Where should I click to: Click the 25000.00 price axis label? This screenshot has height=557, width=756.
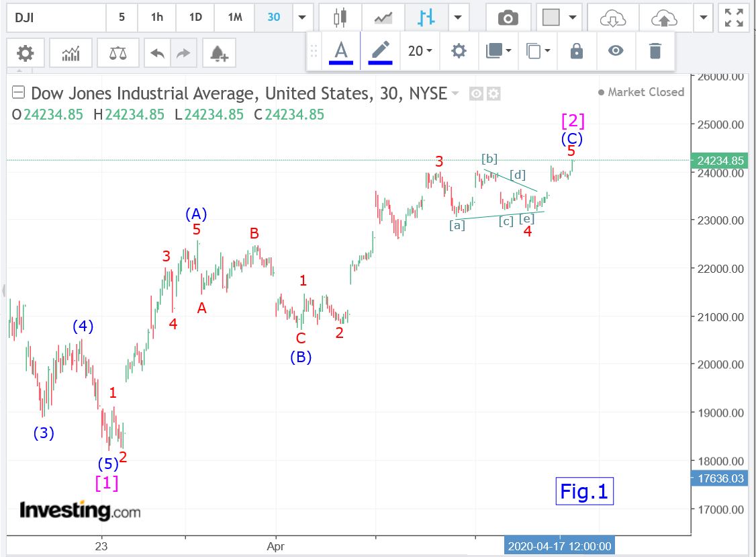point(720,124)
